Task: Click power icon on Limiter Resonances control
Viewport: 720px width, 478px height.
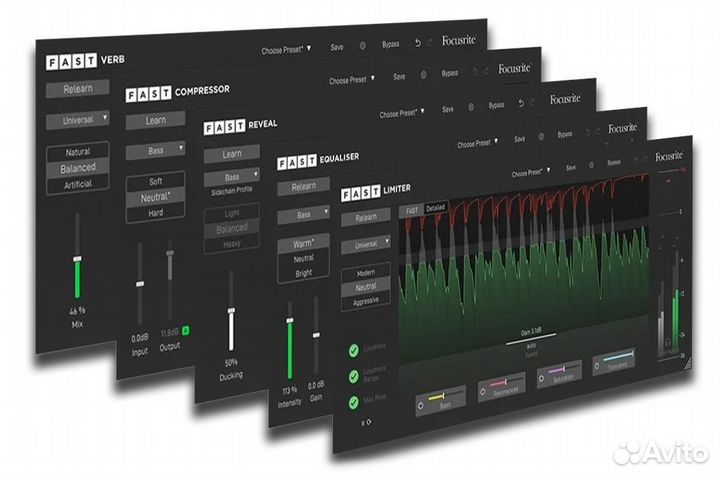Action: tap(483, 392)
